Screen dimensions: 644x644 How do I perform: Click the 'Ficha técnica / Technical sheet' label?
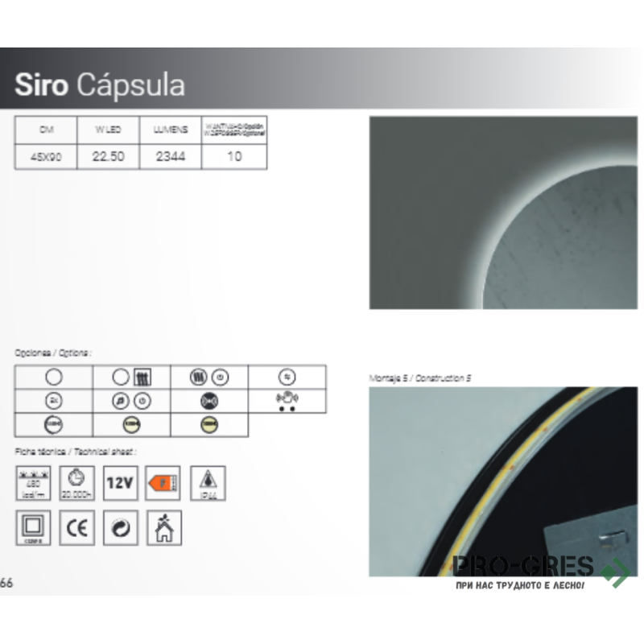click(76, 452)
